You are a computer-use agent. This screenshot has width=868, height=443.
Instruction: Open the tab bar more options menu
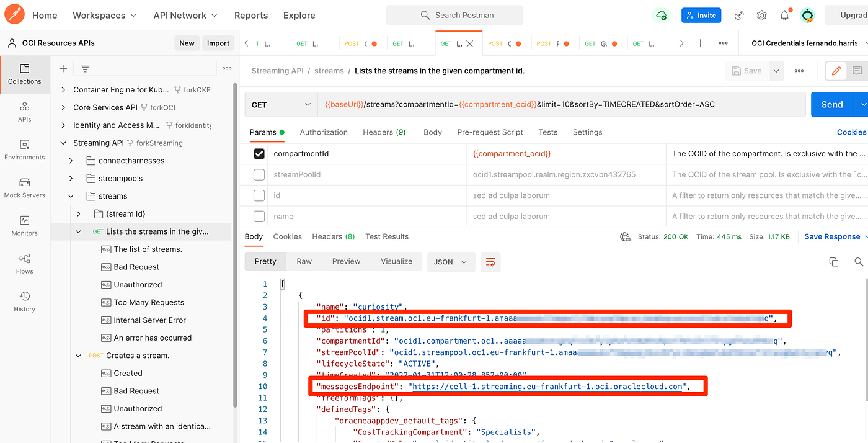coord(723,43)
